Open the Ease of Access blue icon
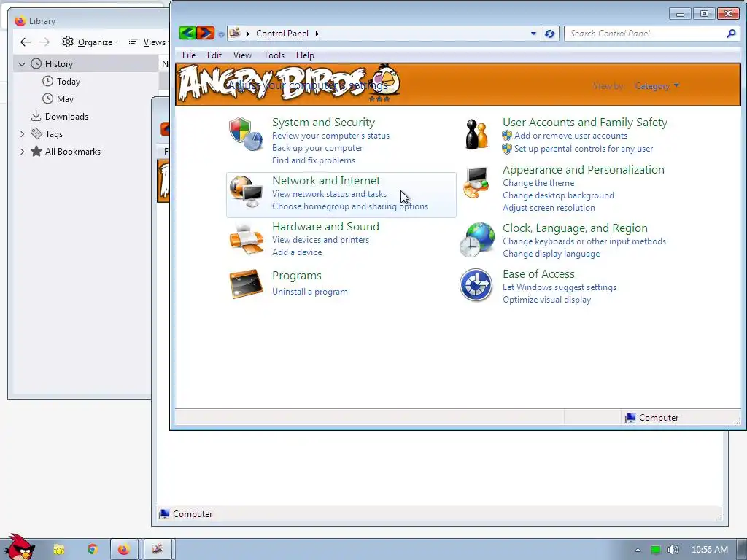The image size is (747, 560). click(476, 285)
